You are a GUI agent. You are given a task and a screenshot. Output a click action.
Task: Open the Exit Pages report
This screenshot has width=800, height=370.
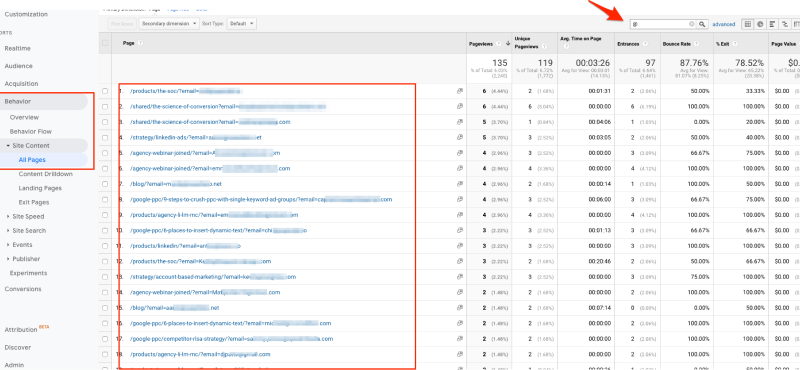(34, 202)
